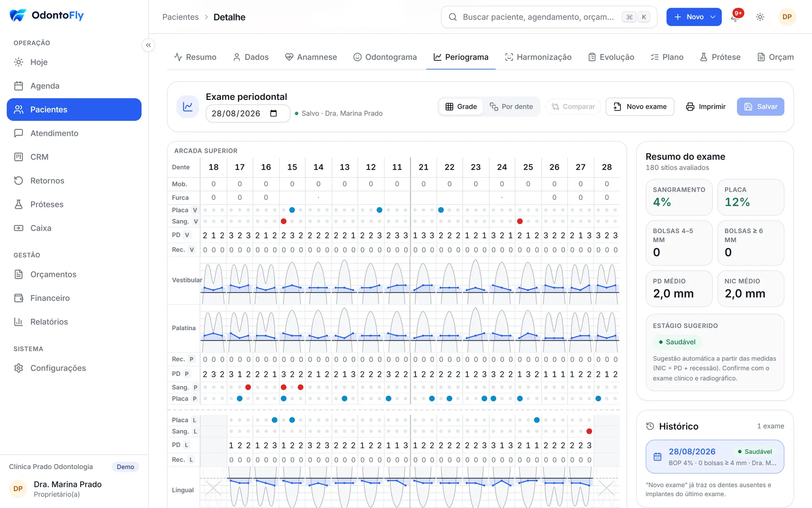
Task: Go to Agenda in the sidebar
Action: click(74, 86)
